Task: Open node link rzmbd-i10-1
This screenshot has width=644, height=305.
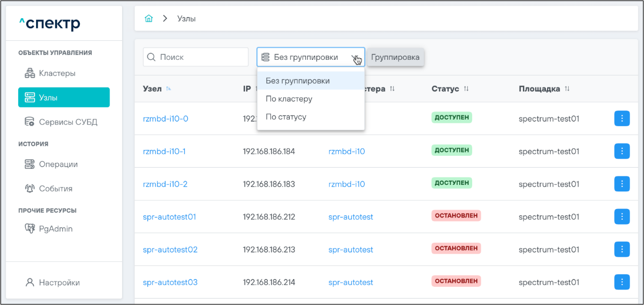Action: [x=164, y=151]
